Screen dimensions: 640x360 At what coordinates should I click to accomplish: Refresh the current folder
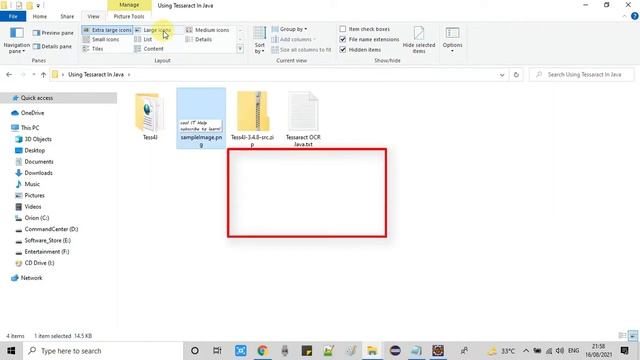click(516, 75)
